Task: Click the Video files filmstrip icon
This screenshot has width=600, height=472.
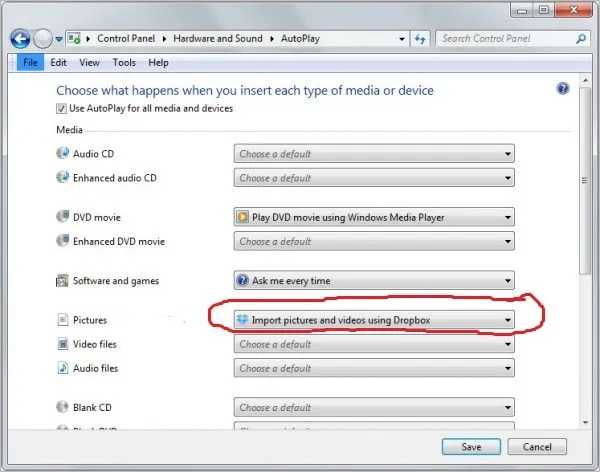Action: click(62, 344)
